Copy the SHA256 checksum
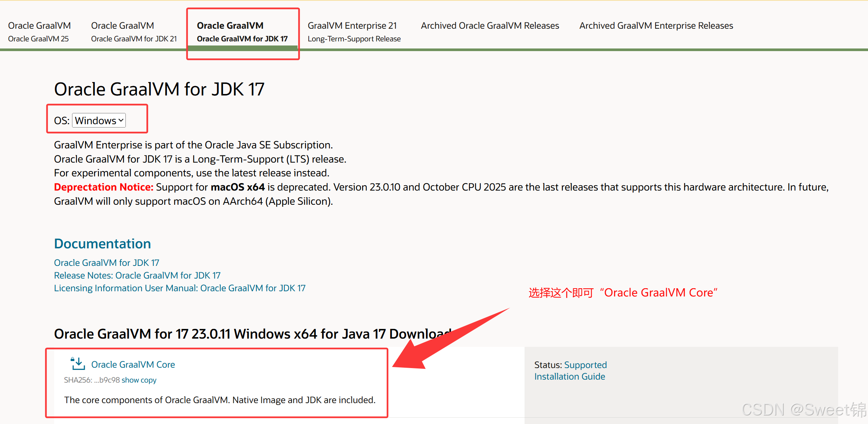 (x=149, y=380)
